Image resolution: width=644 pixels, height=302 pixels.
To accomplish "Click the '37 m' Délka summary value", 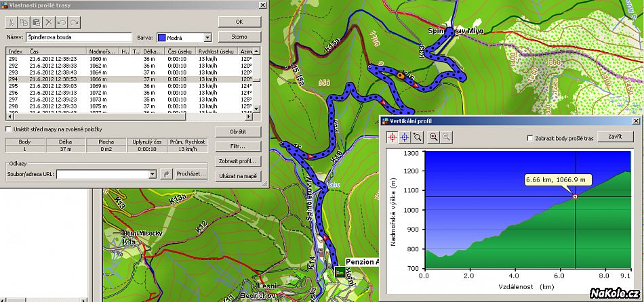I will (65, 149).
